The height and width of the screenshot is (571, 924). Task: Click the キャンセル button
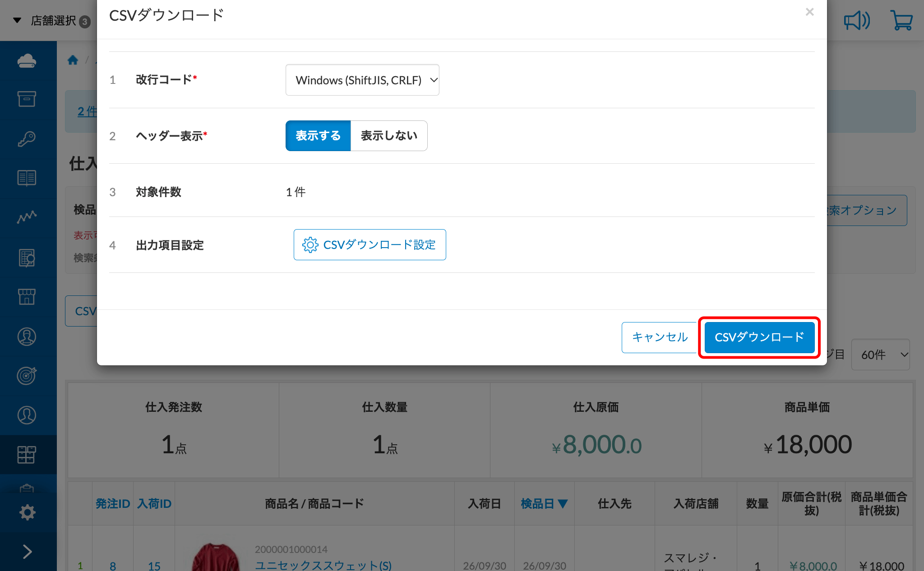660,337
